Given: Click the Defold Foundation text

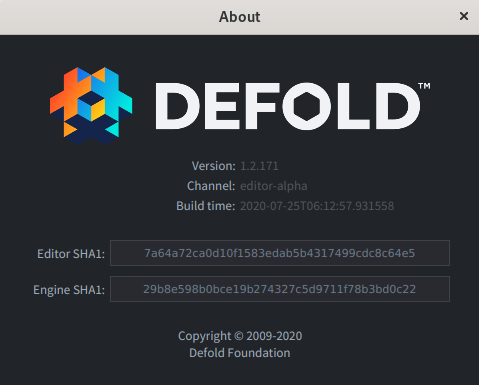Looking at the screenshot, I should coord(240,353).
